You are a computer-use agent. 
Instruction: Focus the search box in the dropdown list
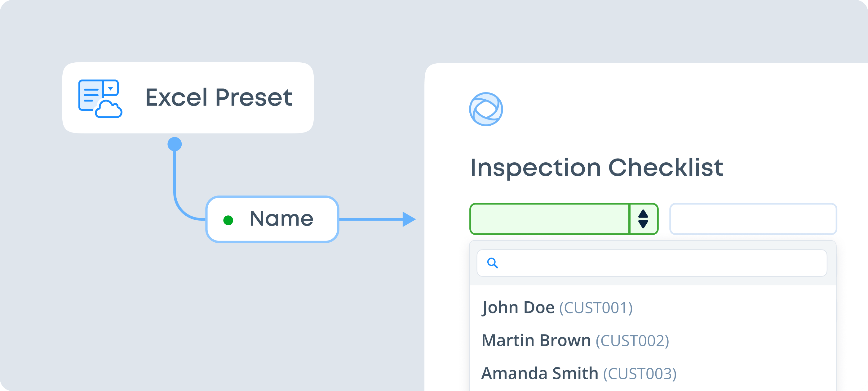660,263
